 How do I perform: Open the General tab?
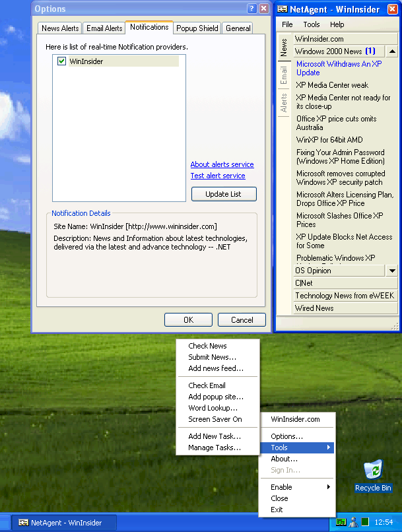[x=238, y=28]
